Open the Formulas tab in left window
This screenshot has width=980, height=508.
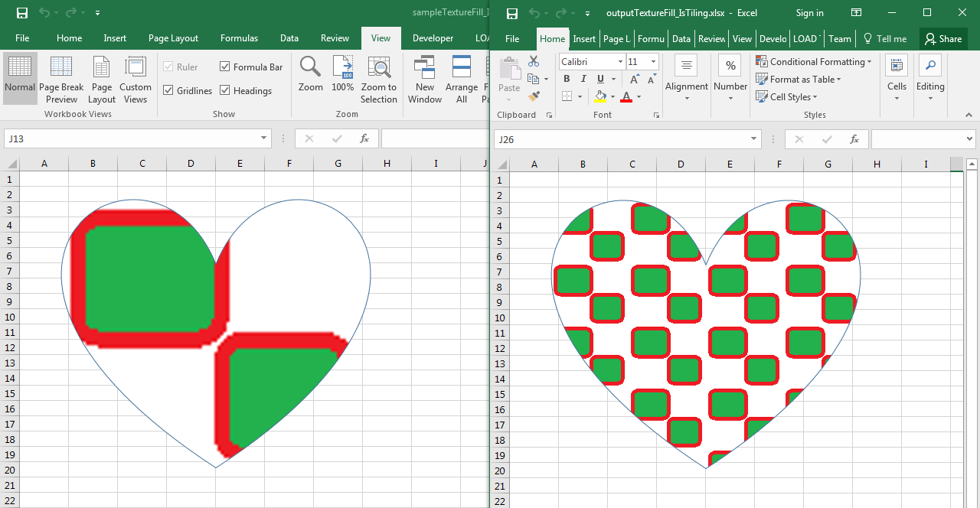pyautogui.click(x=239, y=38)
